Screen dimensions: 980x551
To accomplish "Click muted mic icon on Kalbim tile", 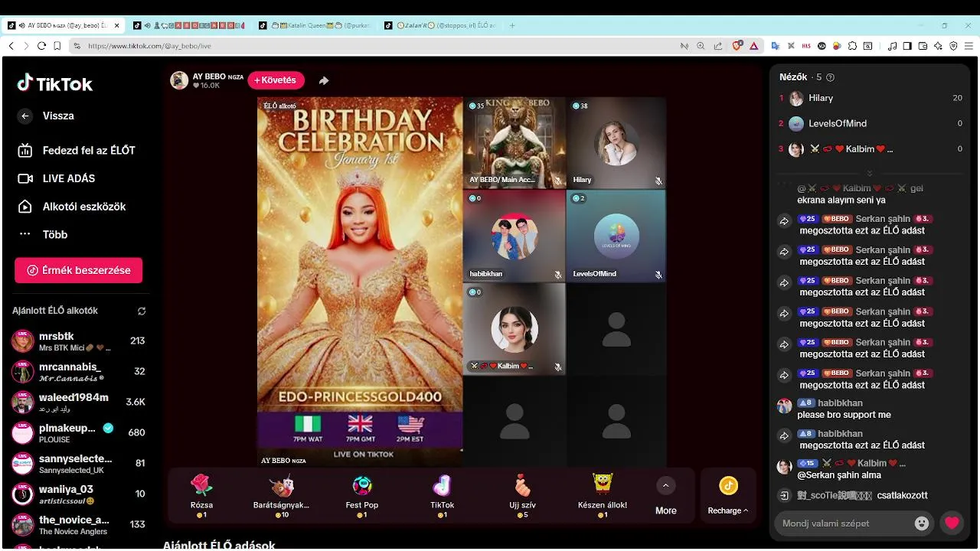I will coord(558,367).
